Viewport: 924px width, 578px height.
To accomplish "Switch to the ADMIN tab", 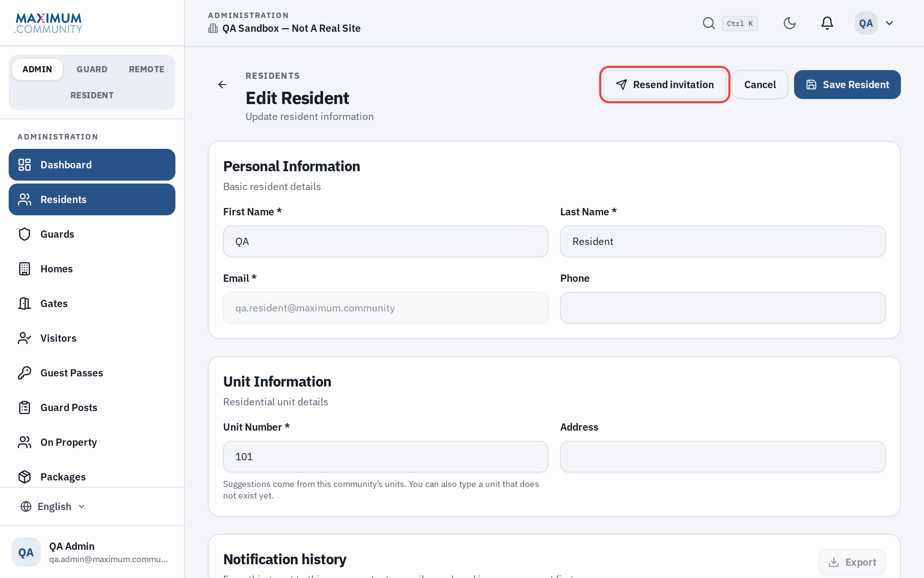I will tap(38, 69).
